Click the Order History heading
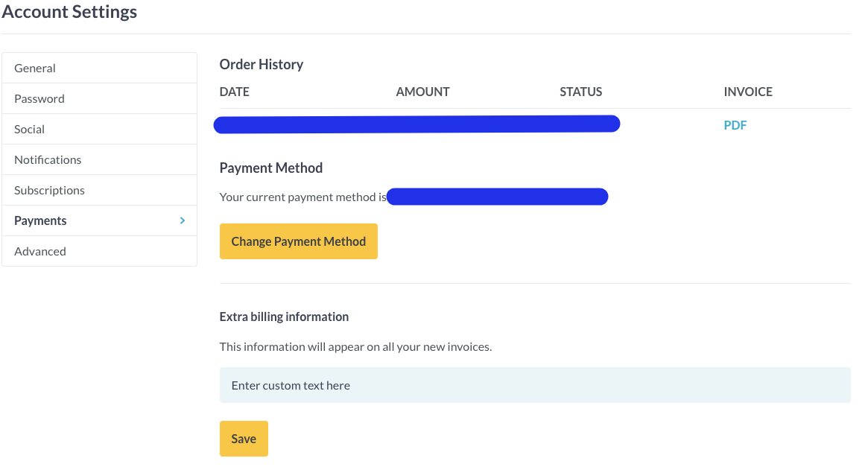This screenshot has height=467, width=868. pyautogui.click(x=262, y=64)
